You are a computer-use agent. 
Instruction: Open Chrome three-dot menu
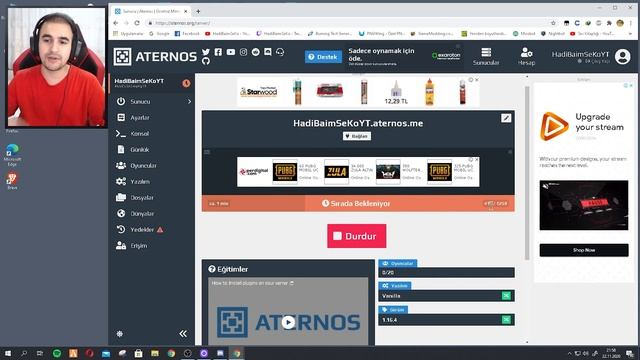pyautogui.click(x=631, y=23)
